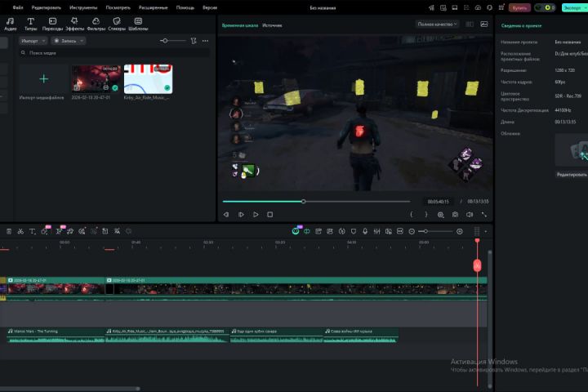Image resolution: width=588 pixels, height=392 pixels.
Task: Open the Редактировать menu
Action: pos(46,7)
